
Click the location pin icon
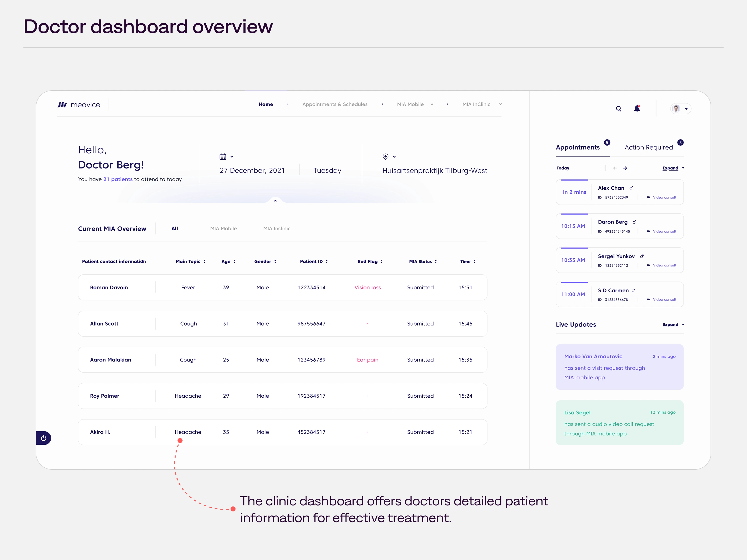click(x=386, y=157)
